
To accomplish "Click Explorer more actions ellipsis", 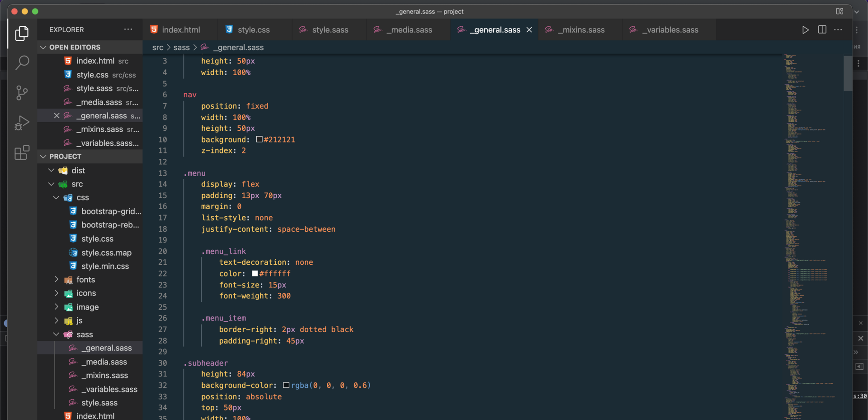I will 128,29.
